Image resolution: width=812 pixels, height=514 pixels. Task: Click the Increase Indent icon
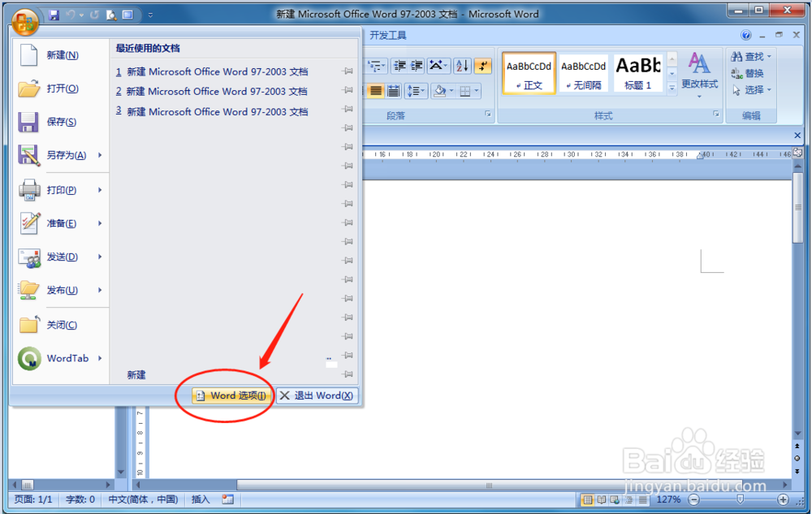[x=417, y=66]
